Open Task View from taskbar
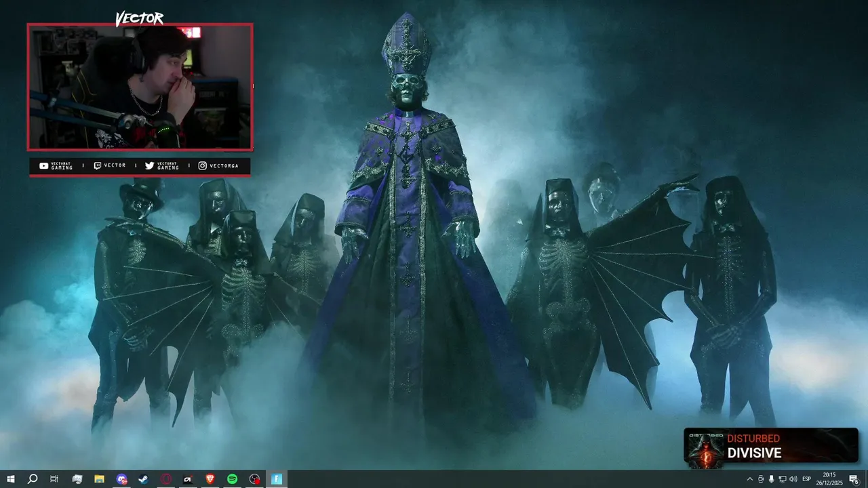The image size is (868, 488). [54, 479]
